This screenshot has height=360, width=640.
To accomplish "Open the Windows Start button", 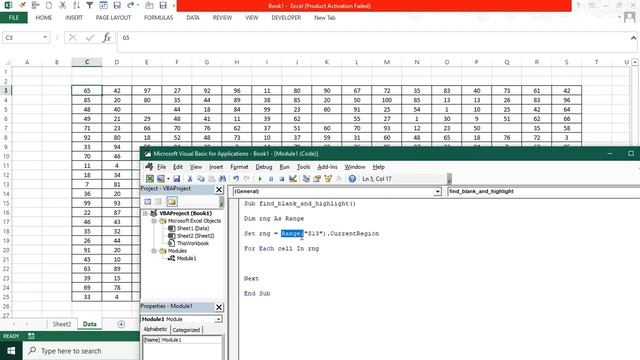I will 11,351.
